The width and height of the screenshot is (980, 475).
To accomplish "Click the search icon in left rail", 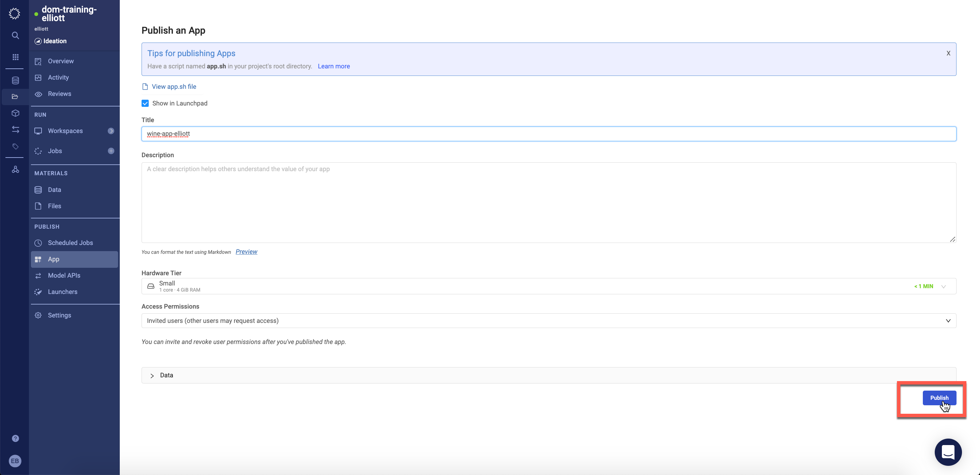I will pyautogui.click(x=15, y=35).
